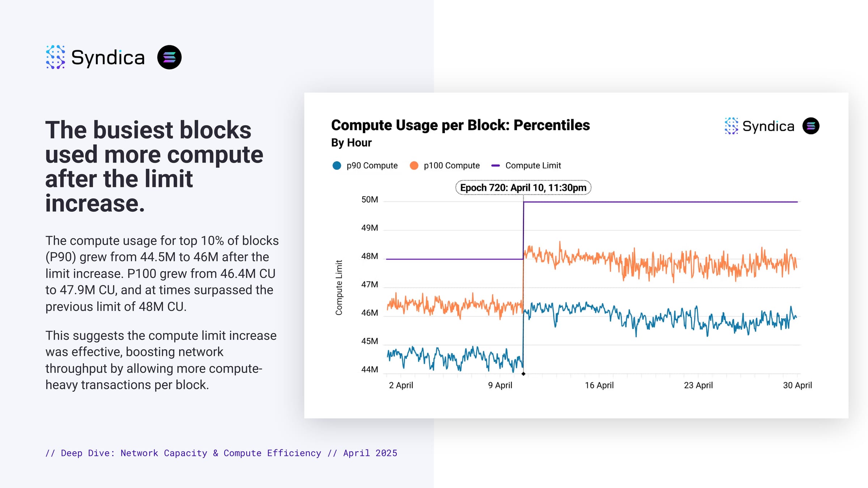This screenshot has width=868, height=488.
Task: Click the chart title Compute Usage per Block
Action: (460, 125)
